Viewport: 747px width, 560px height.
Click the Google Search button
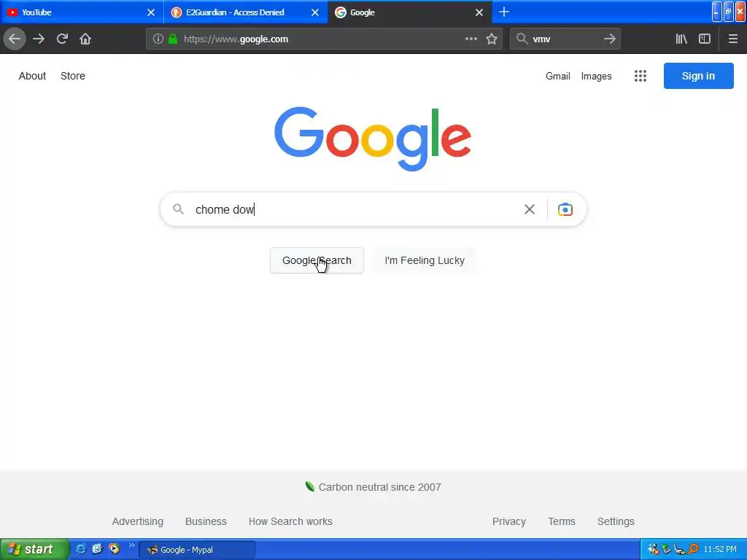coord(317,260)
